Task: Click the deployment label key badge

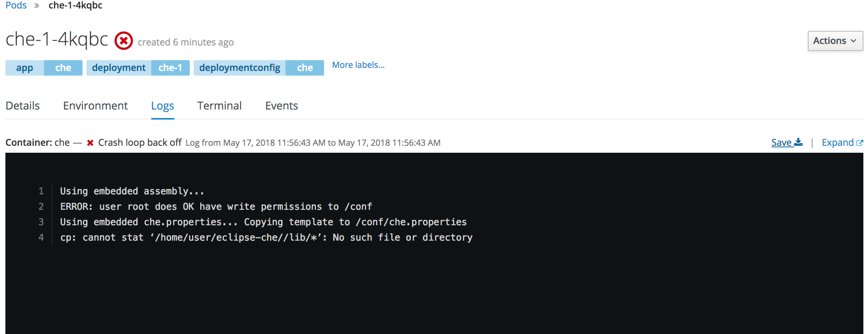Action: pyautogui.click(x=118, y=67)
